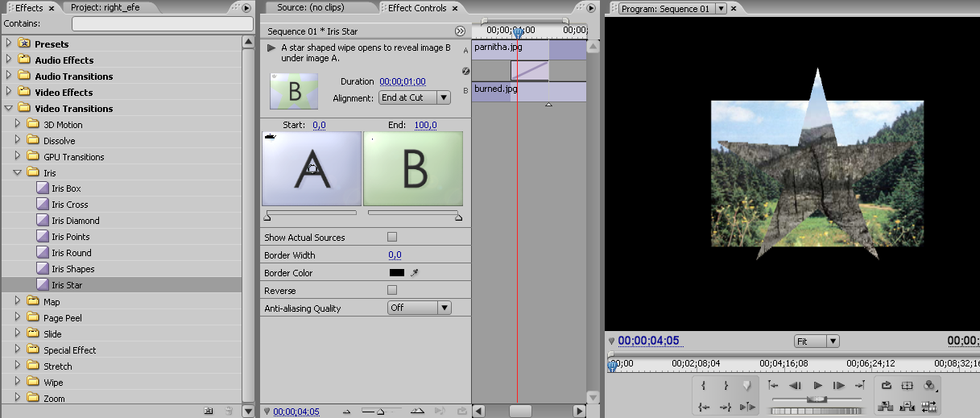Screen dimensions: 980x418
Task: Click the Border Color eyedropper icon
Action: point(415,273)
